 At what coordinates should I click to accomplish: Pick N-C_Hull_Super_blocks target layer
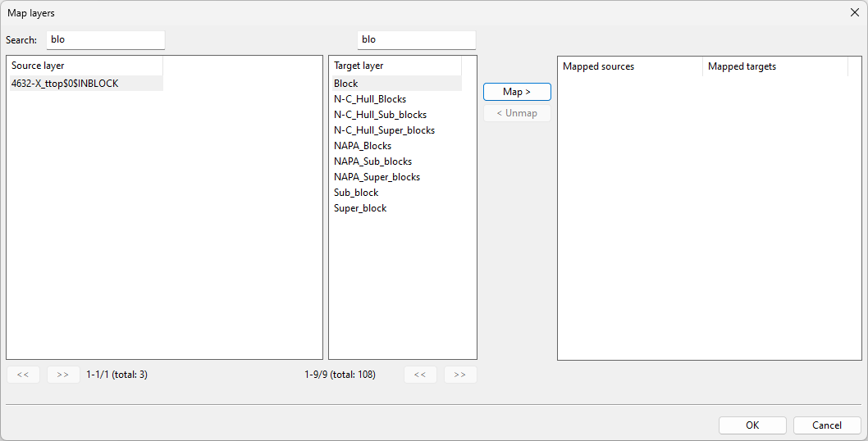click(384, 130)
